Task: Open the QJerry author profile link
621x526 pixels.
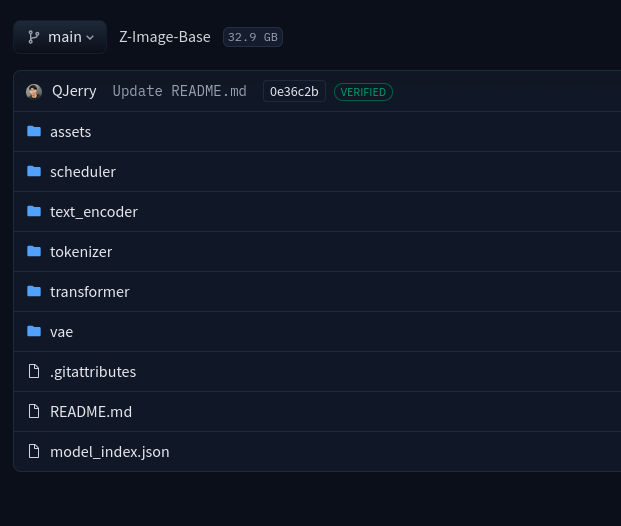Action: point(74,91)
